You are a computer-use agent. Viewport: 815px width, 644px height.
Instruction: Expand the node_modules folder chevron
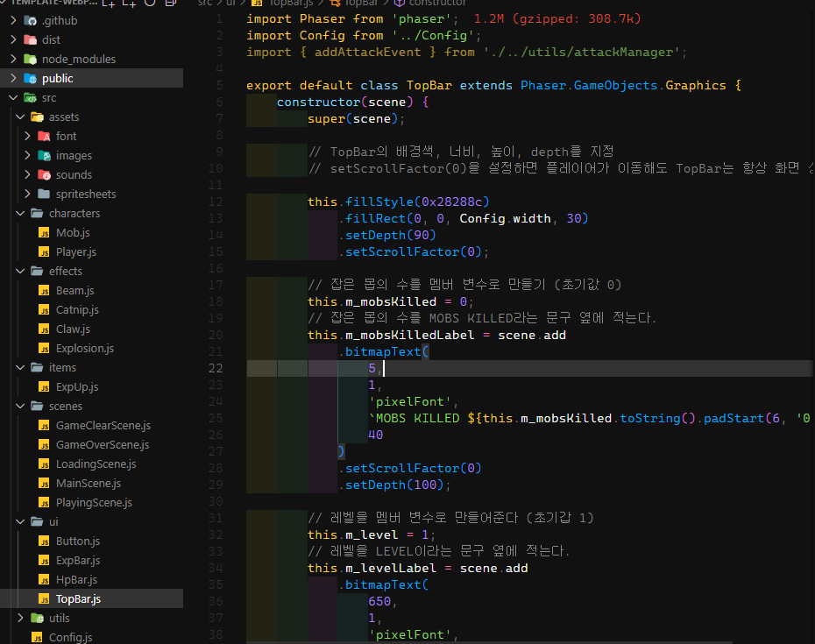pyautogui.click(x=13, y=60)
